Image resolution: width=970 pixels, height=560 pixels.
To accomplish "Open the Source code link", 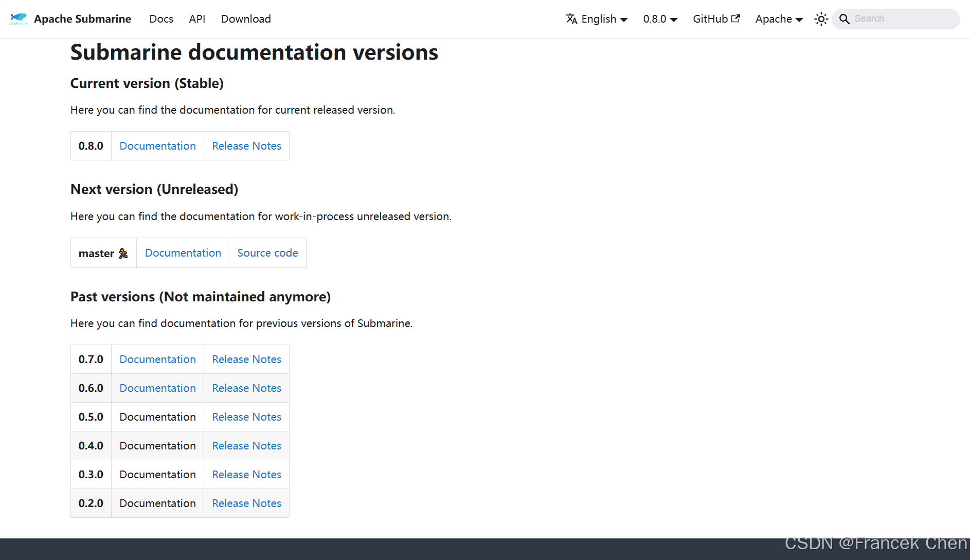I will coord(267,253).
